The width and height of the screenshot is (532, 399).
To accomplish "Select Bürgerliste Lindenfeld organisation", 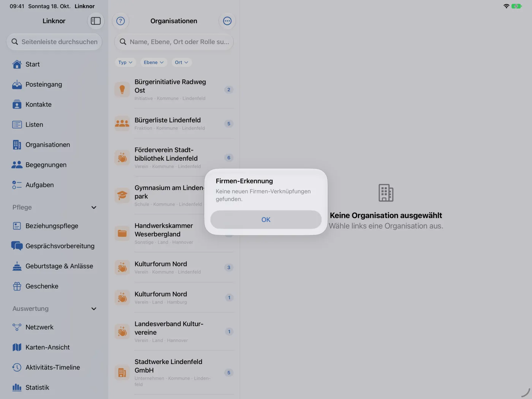I will (x=174, y=123).
